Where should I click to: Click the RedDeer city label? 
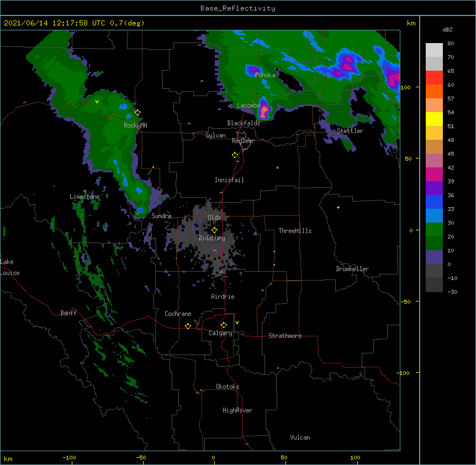tap(243, 141)
